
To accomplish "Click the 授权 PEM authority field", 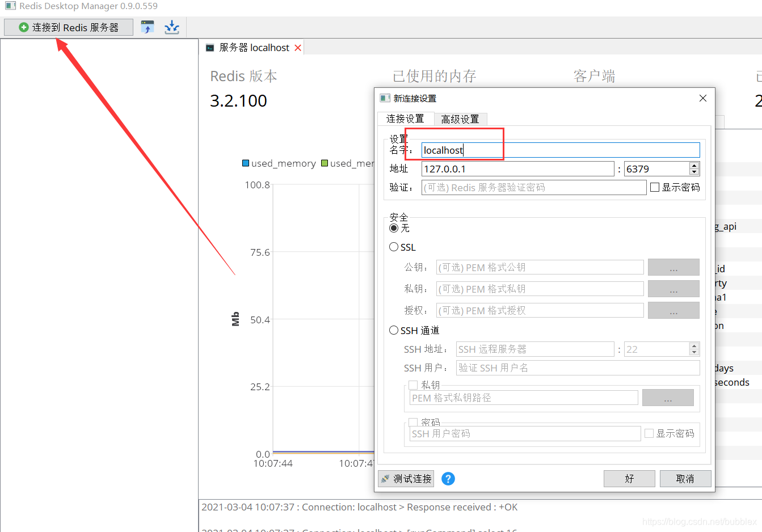I will (x=540, y=310).
